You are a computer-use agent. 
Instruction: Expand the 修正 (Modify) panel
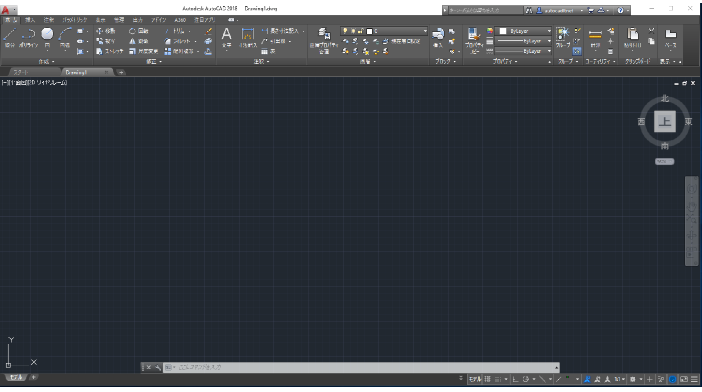(x=154, y=62)
